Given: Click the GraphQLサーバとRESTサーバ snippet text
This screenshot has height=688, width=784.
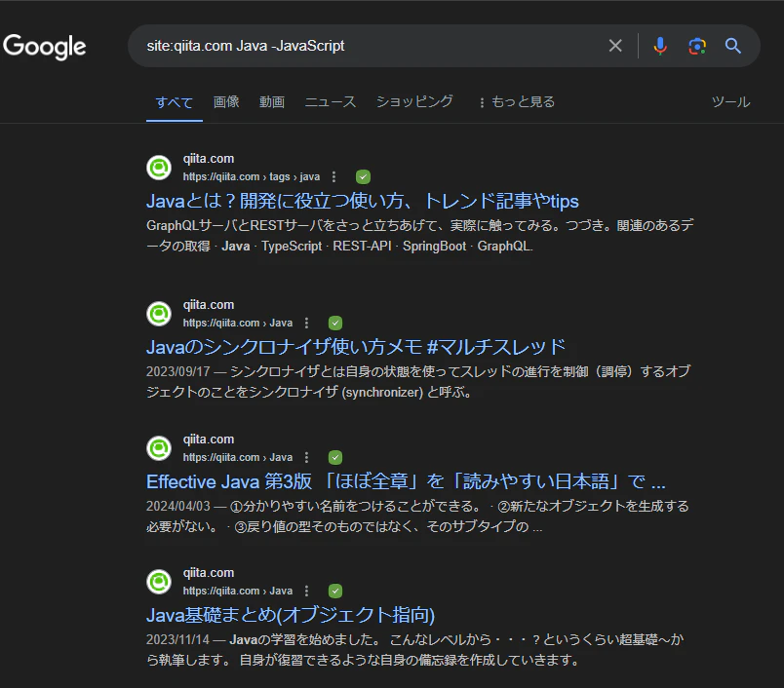Looking at the screenshot, I should 420,236.
